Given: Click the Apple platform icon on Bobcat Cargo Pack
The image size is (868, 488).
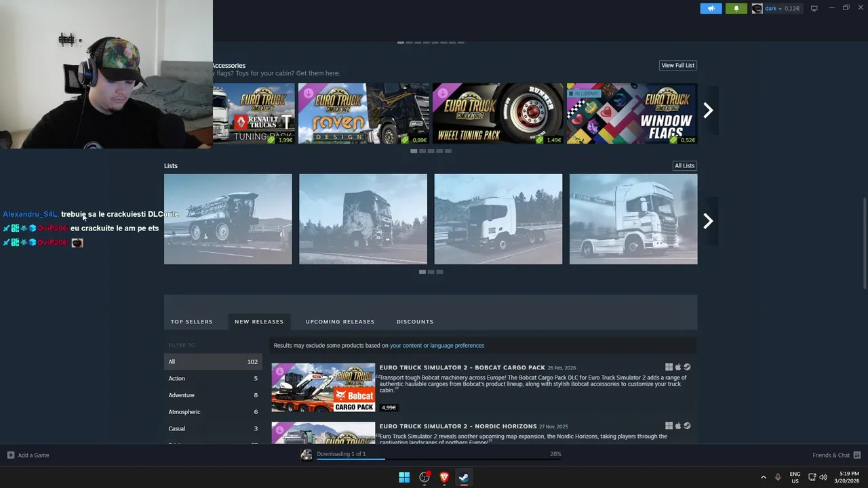Looking at the screenshot, I should click(x=677, y=367).
